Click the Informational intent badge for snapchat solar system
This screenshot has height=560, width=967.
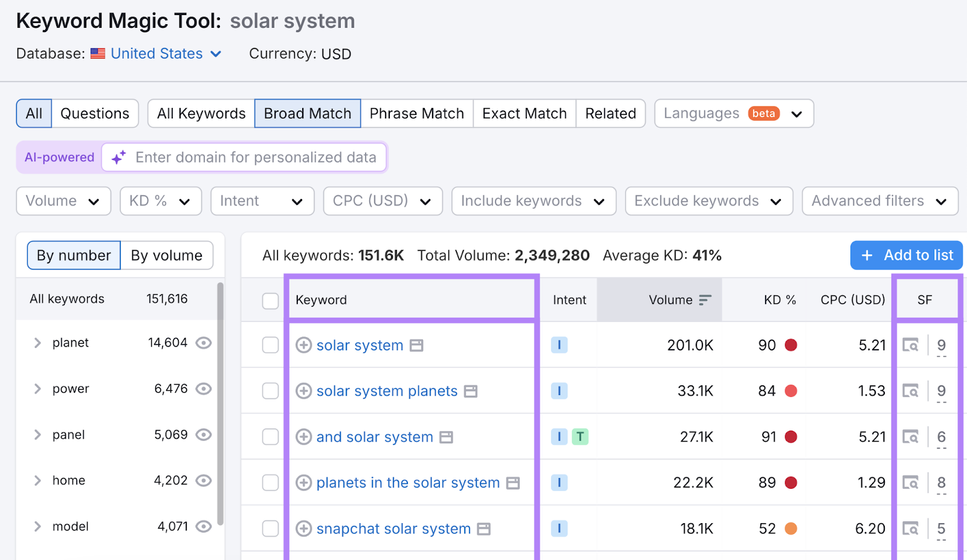559,528
